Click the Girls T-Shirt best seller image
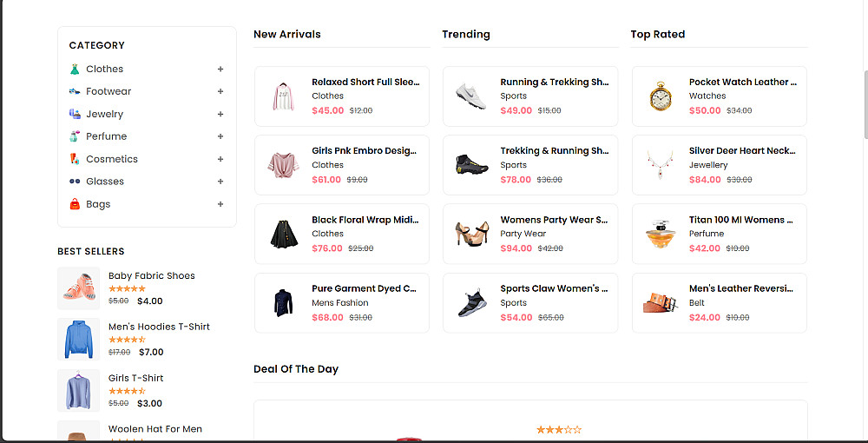This screenshot has height=443, width=868. point(79,390)
